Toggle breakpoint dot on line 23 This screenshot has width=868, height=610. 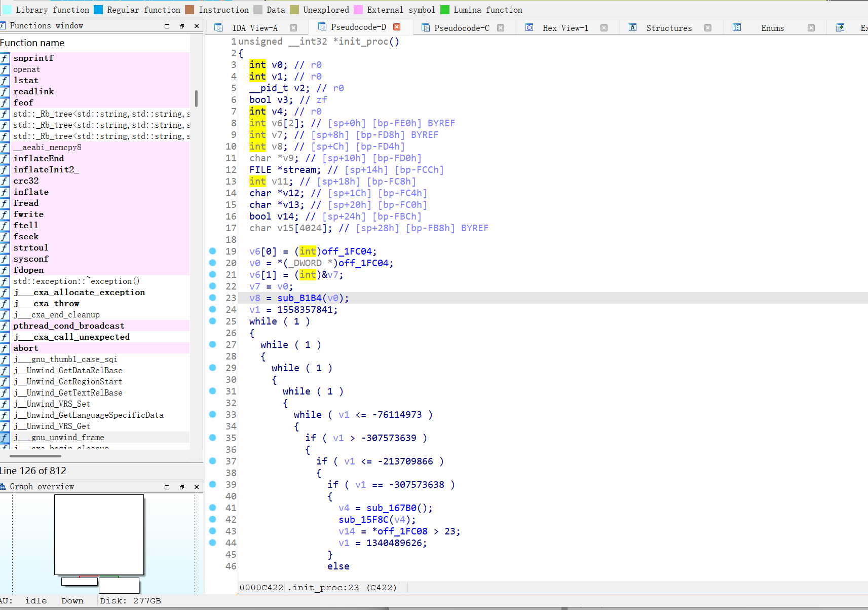point(213,298)
